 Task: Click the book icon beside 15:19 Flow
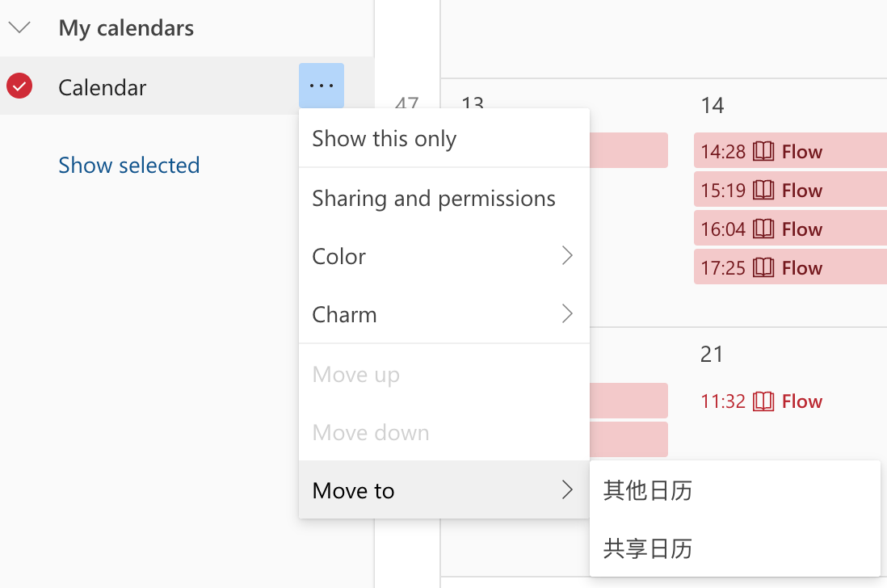pyautogui.click(x=763, y=189)
